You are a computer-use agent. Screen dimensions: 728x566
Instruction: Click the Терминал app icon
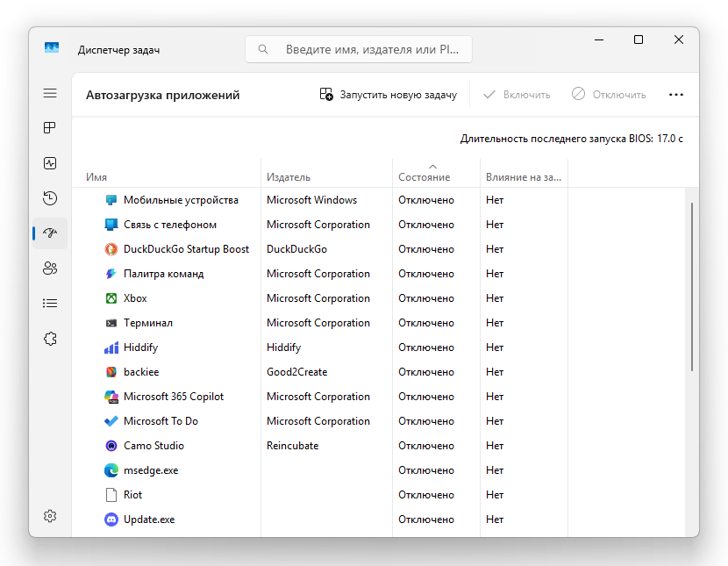pyautogui.click(x=111, y=323)
